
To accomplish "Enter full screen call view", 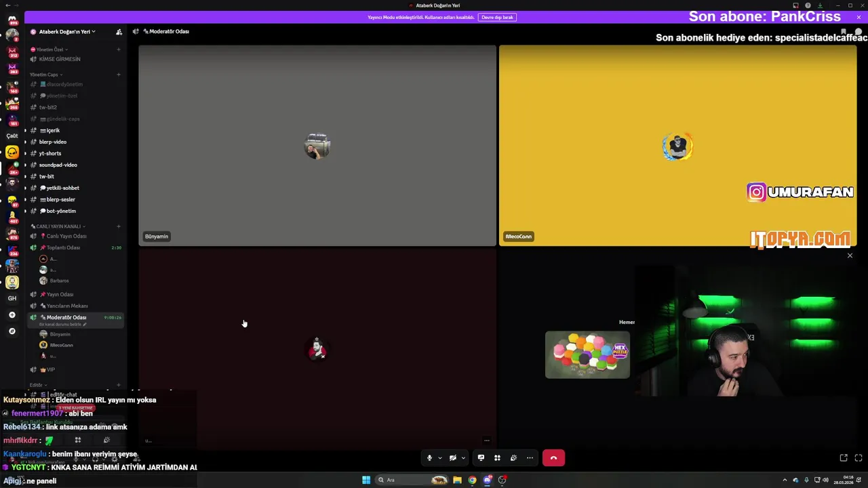I will tap(858, 458).
